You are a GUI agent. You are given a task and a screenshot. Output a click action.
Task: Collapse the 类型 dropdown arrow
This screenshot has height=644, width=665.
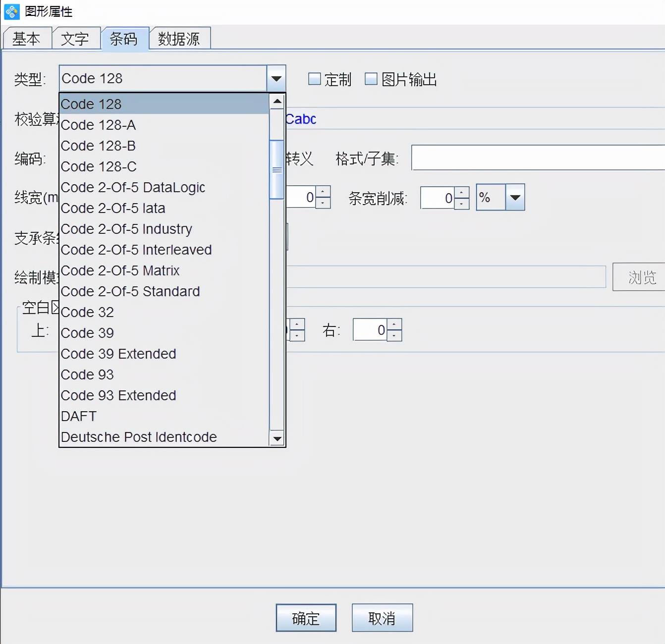click(276, 79)
